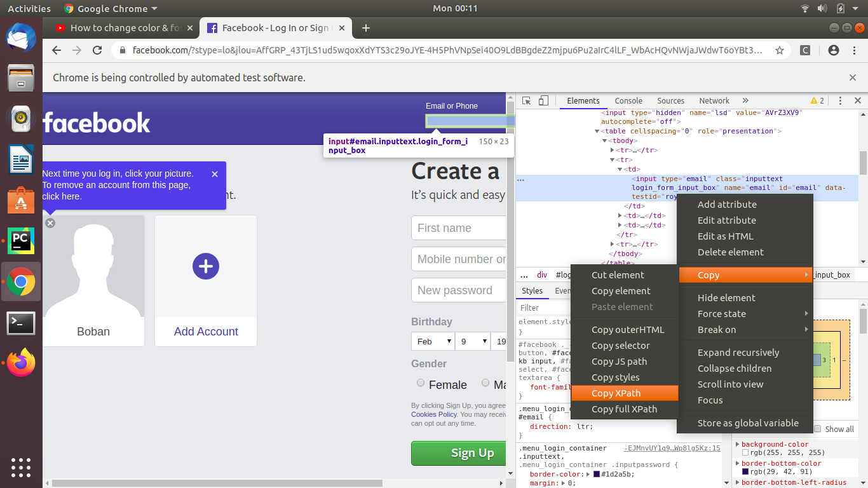Click the C extension icon in toolbar
Image resolution: width=868 pixels, height=488 pixels.
click(x=805, y=50)
